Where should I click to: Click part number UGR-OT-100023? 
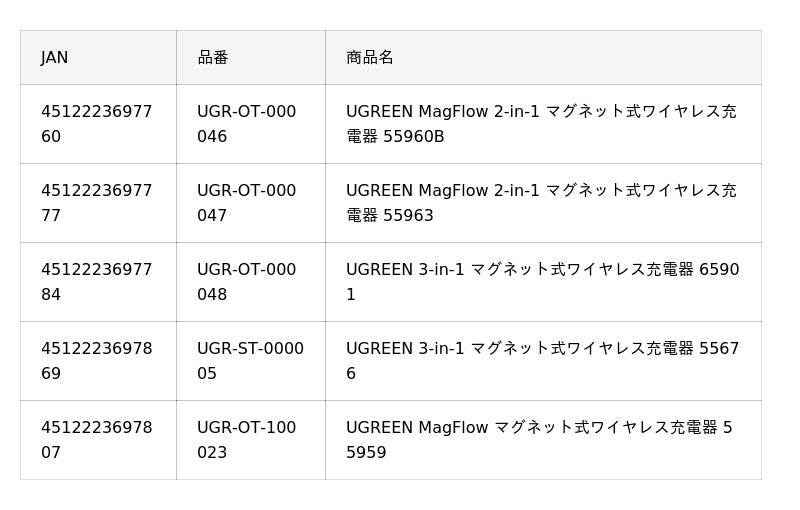point(247,440)
